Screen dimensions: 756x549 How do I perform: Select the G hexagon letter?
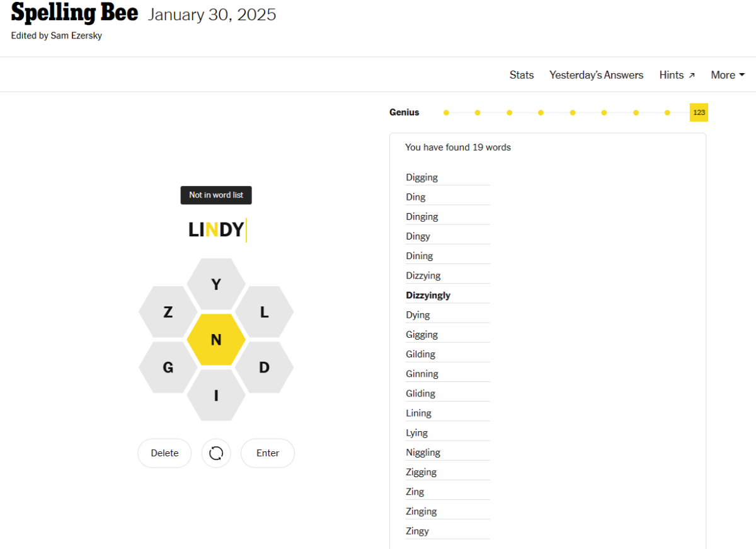(168, 367)
